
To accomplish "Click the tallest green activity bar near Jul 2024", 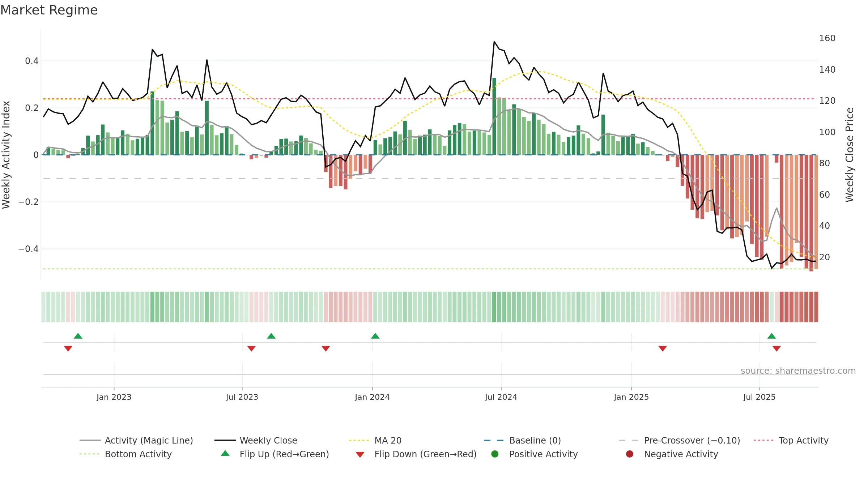I will point(494,116).
